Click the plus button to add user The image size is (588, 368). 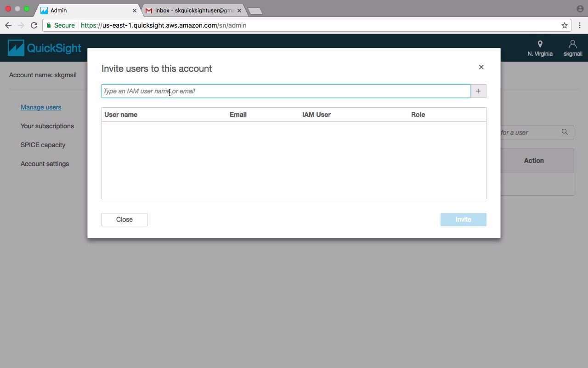[478, 91]
